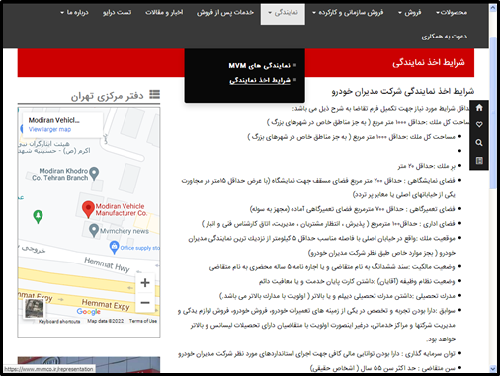Click the Mvmchery news map pin
This screenshot has width=500, height=376.
coord(94,230)
